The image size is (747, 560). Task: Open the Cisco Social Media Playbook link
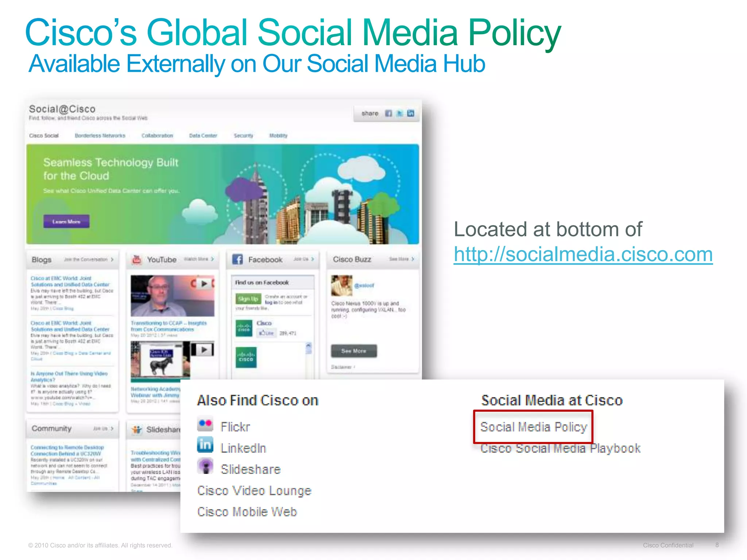pos(560,448)
